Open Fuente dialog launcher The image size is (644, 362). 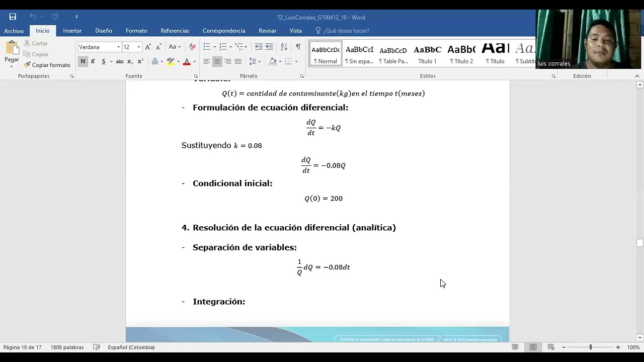(x=195, y=76)
